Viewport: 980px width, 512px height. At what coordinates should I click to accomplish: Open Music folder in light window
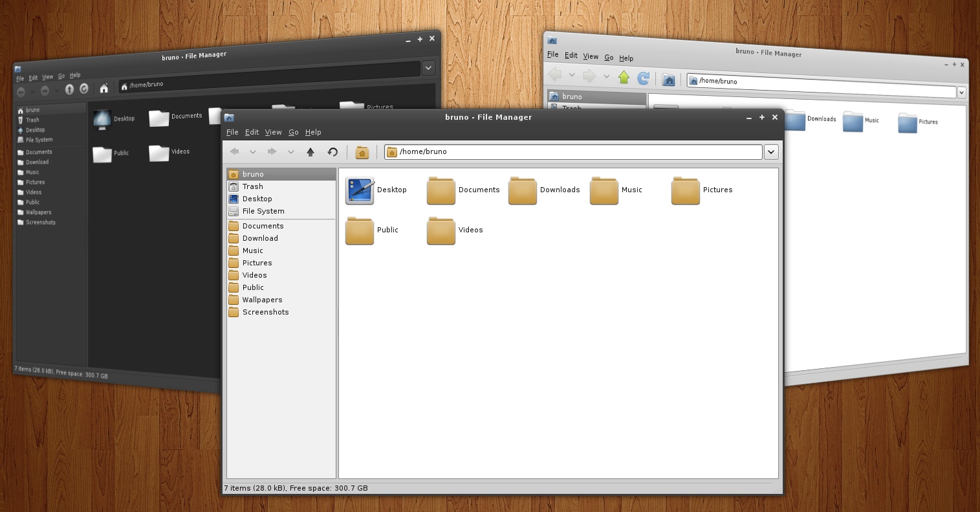pos(853,120)
